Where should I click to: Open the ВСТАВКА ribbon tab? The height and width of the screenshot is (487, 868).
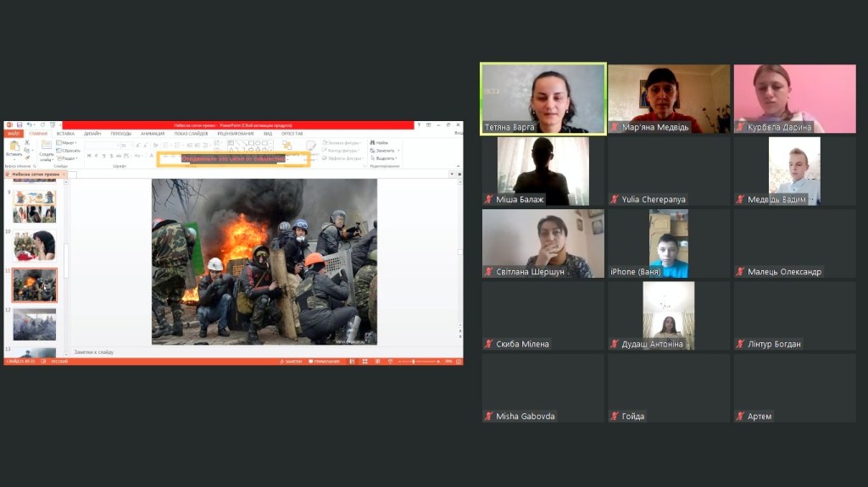pos(65,134)
